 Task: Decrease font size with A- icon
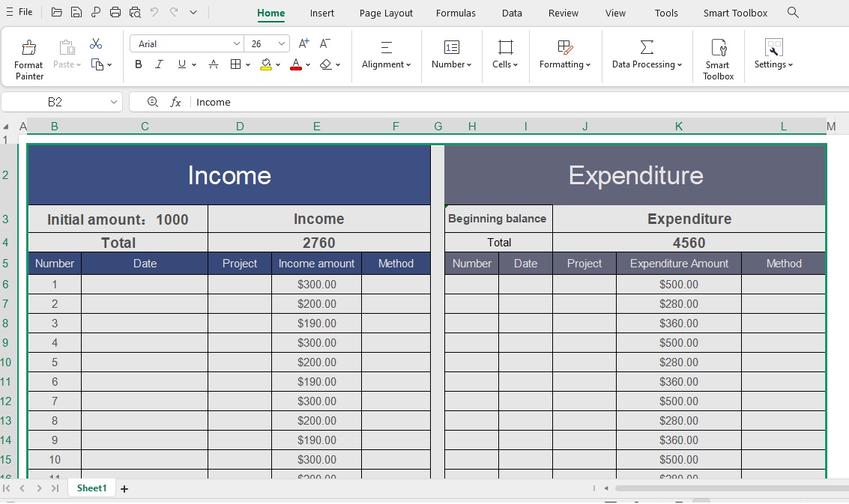(322, 43)
